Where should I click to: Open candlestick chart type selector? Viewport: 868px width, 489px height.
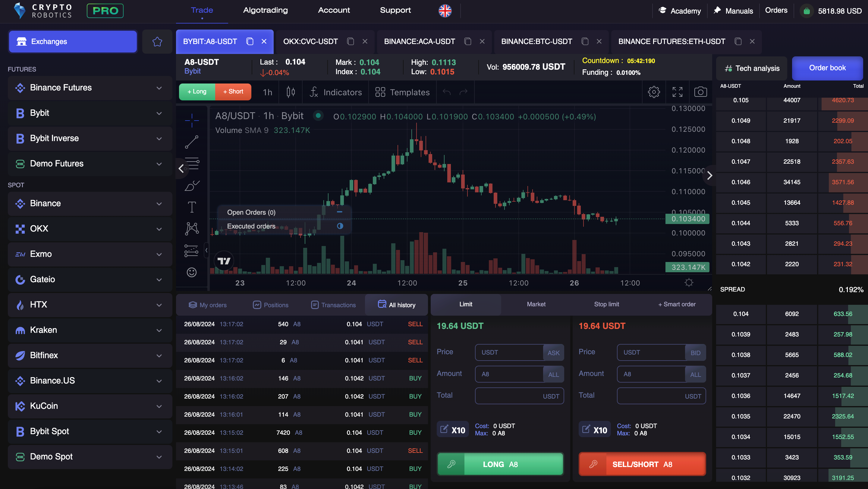click(x=291, y=92)
